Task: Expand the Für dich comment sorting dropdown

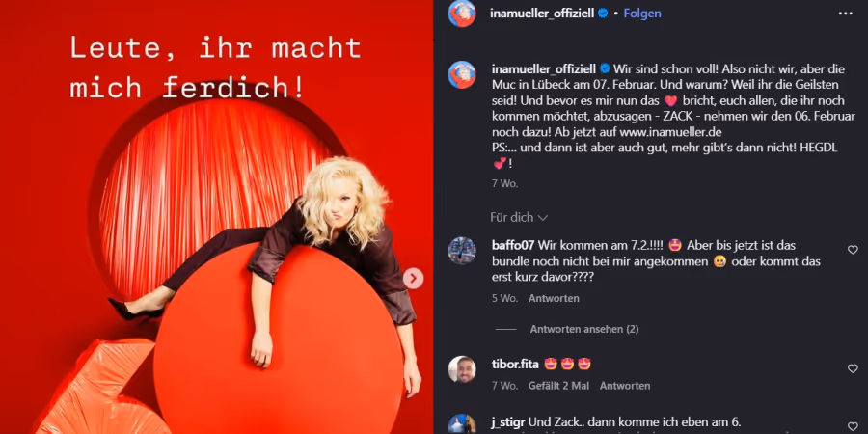Action: coord(519,218)
